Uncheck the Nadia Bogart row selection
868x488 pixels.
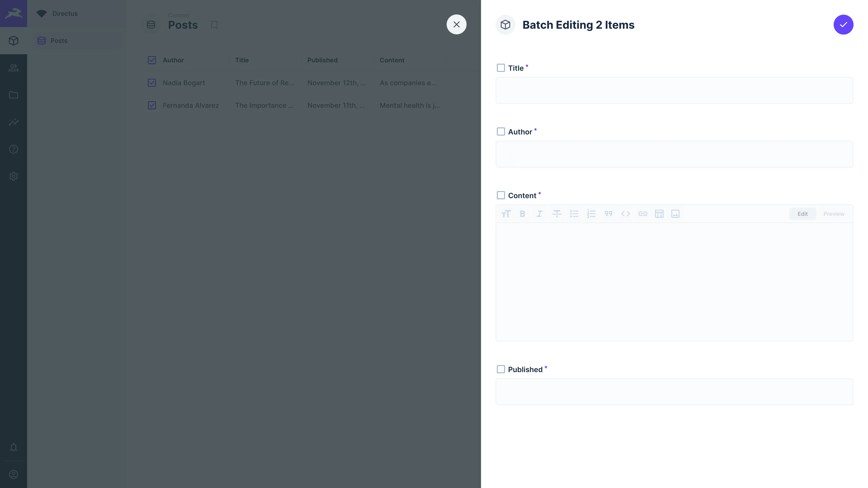[152, 82]
